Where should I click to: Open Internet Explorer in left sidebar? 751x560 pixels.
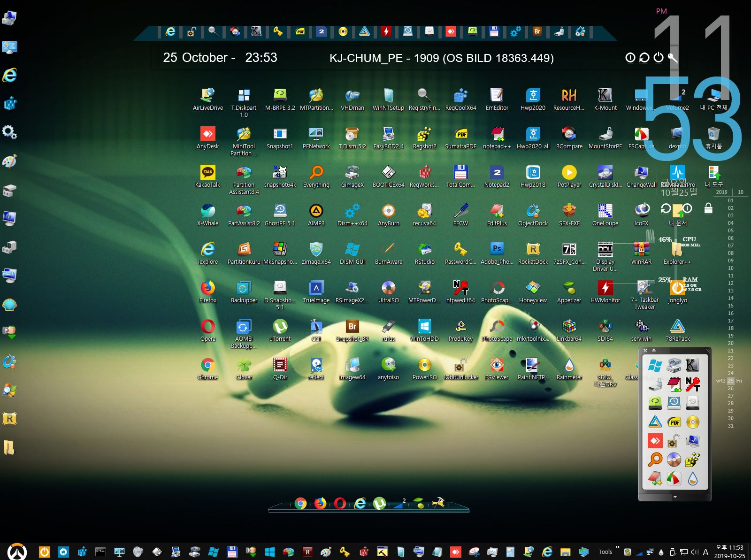(x=9, y=75)
